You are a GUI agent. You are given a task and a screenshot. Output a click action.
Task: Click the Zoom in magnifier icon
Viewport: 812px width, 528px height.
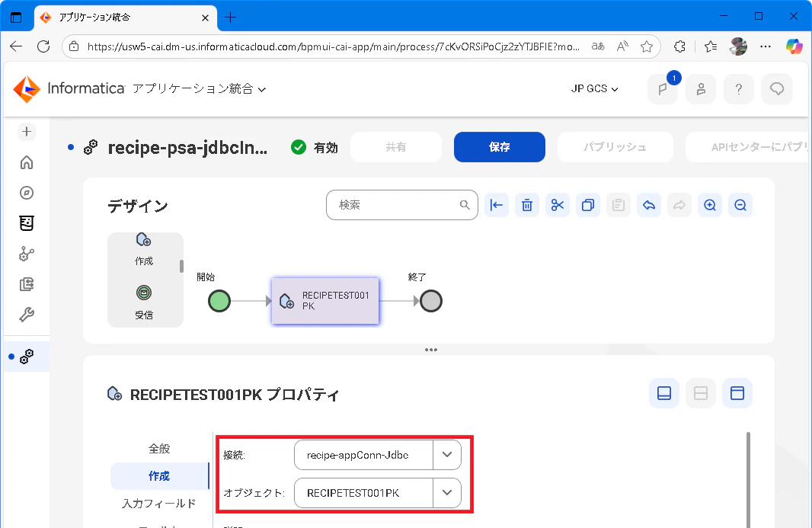[x=710, y=205]
